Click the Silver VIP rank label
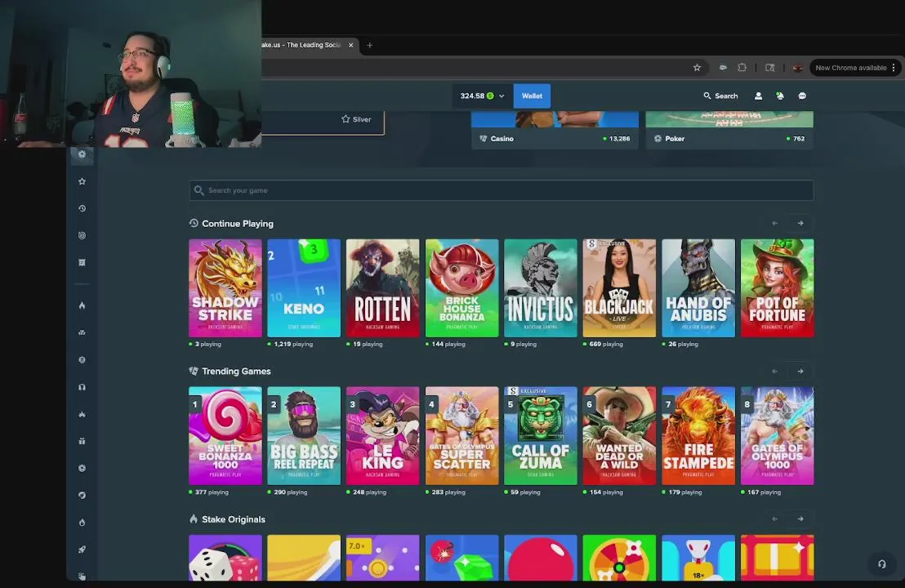This screenshot has height=588, width=905. pyautogui.click(x=356, y=119)
